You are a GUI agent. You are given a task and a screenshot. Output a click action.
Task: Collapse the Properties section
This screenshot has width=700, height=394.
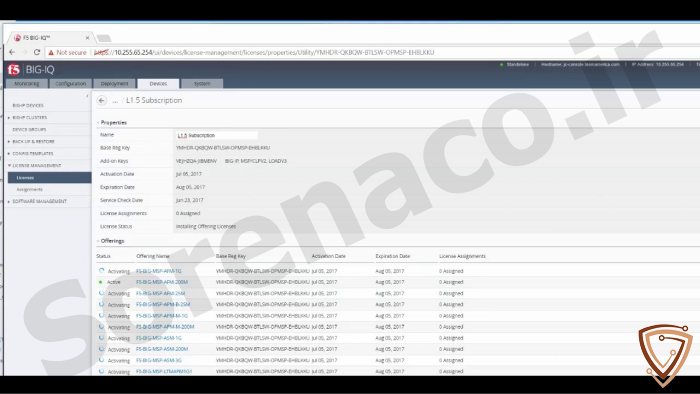(x=98, y=123)
